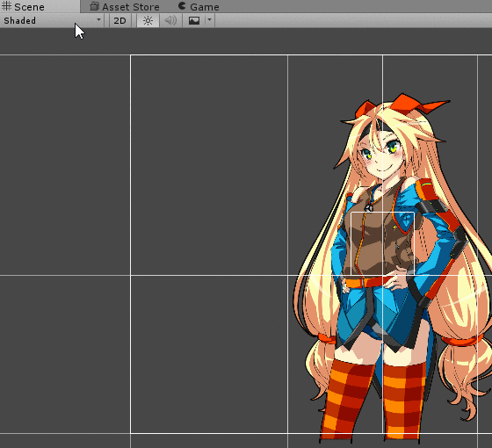Screen dimensions: 492x448
Task: Switch to the Game tab
Action: coord(199,7)
